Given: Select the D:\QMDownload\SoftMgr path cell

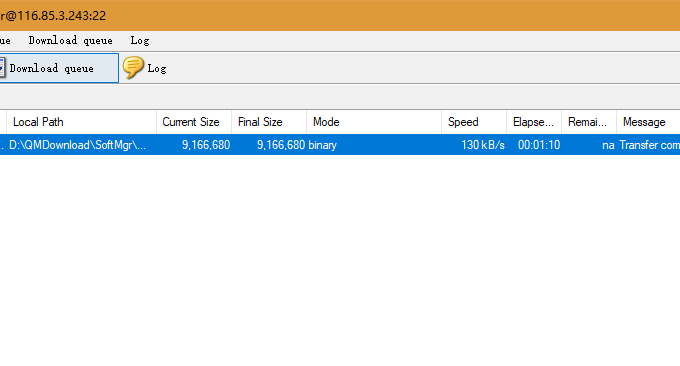Looking at the screenshot, I should point(78,145).
